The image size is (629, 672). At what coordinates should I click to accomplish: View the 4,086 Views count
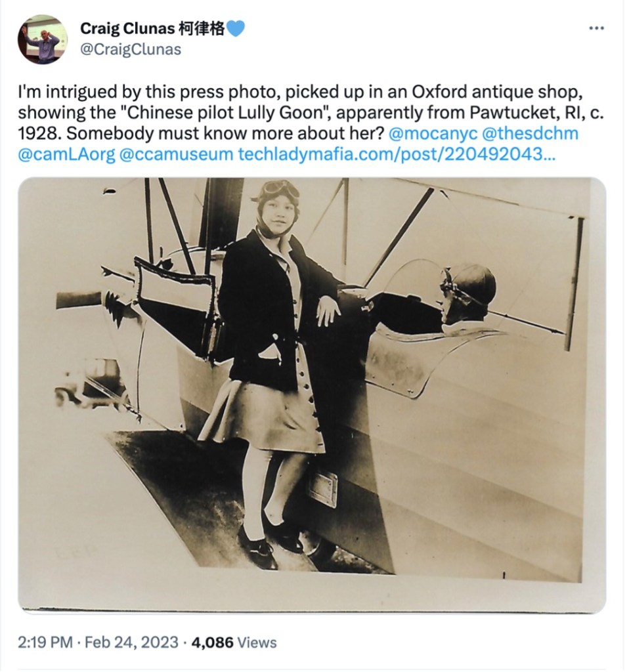234,642
